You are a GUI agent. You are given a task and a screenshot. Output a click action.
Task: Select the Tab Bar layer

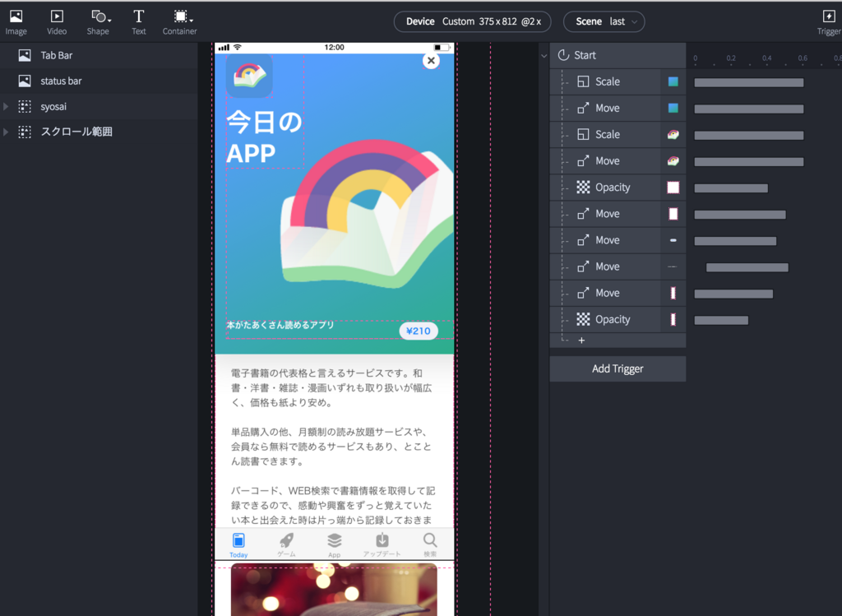tap(99, 55)
